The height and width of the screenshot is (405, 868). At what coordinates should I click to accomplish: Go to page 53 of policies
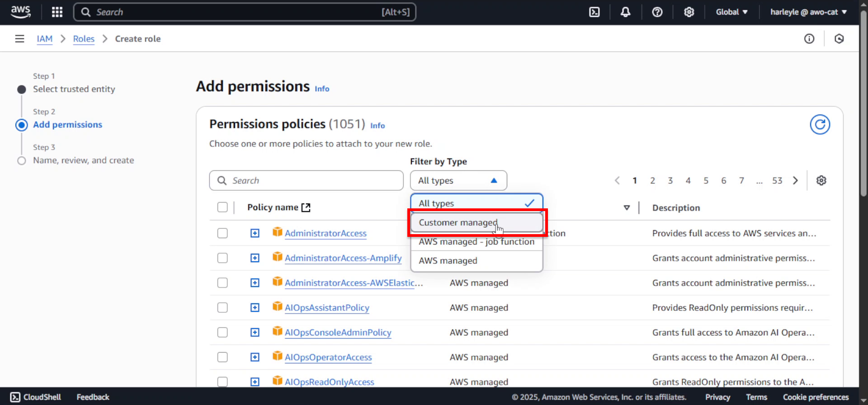(777, 180)
